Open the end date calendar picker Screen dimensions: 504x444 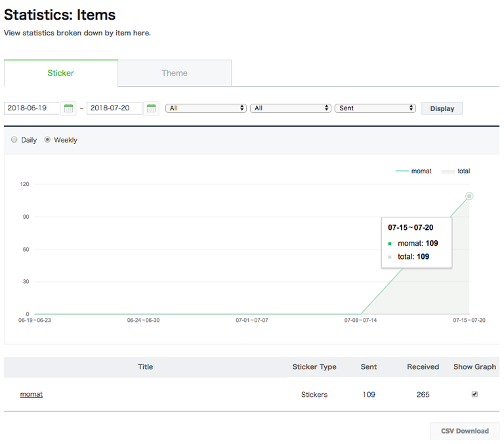[x=152, y=108]
